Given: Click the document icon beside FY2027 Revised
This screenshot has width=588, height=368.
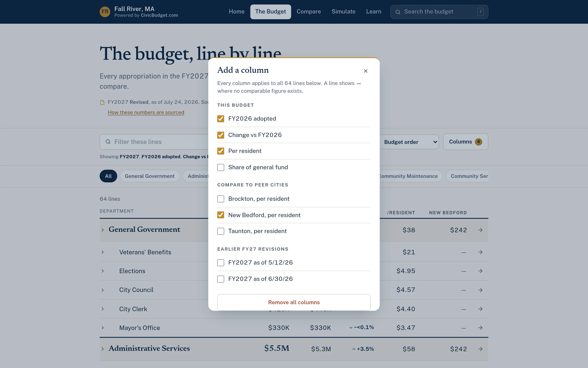Looking at the screenshot, I should click(x=102, y=102).
